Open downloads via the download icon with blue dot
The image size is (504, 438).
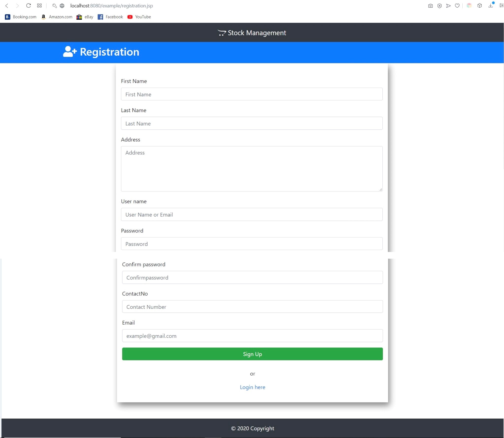point(490,5)
